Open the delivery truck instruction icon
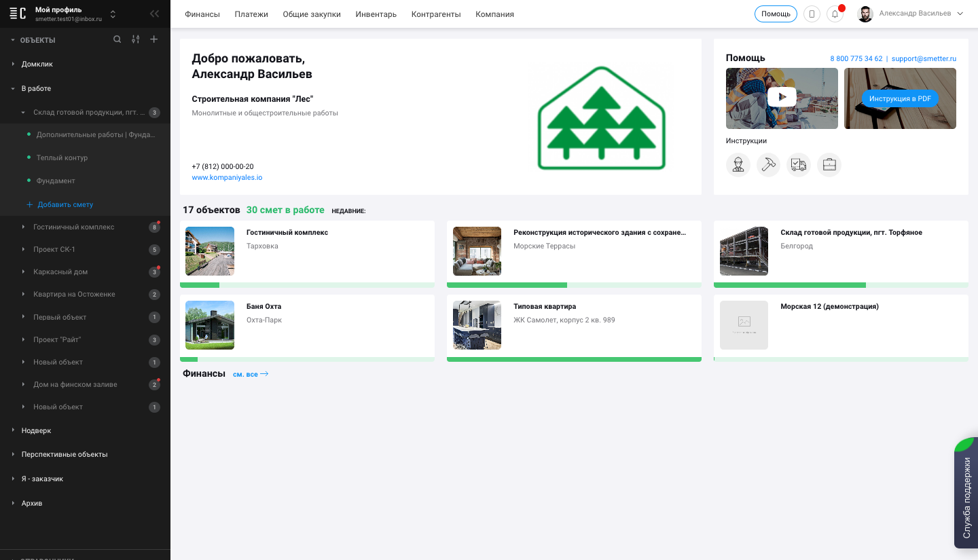The height and width of the screenshot is (560, 978). point(799,165)
